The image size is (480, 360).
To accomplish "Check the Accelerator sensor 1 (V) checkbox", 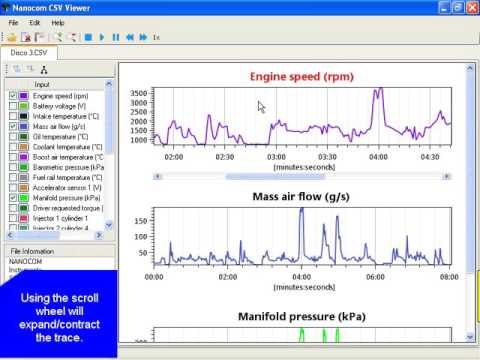I will [x=13, y=188].
